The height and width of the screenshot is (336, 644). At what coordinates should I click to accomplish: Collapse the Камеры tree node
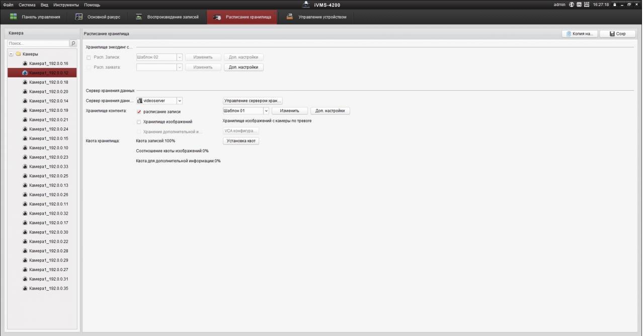coord(11,53)
